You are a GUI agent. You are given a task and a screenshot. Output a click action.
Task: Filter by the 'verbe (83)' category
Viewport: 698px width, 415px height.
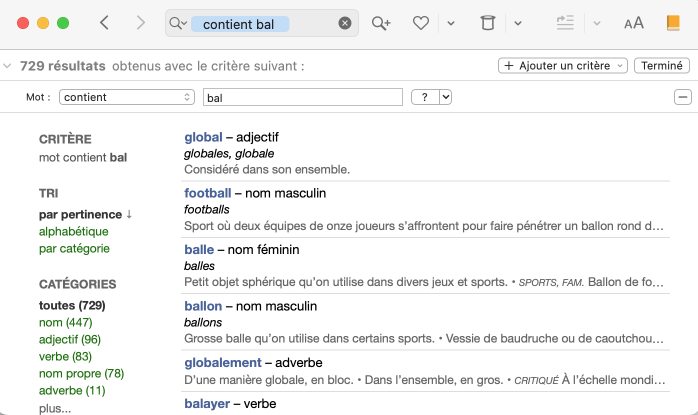coord(65,356)
